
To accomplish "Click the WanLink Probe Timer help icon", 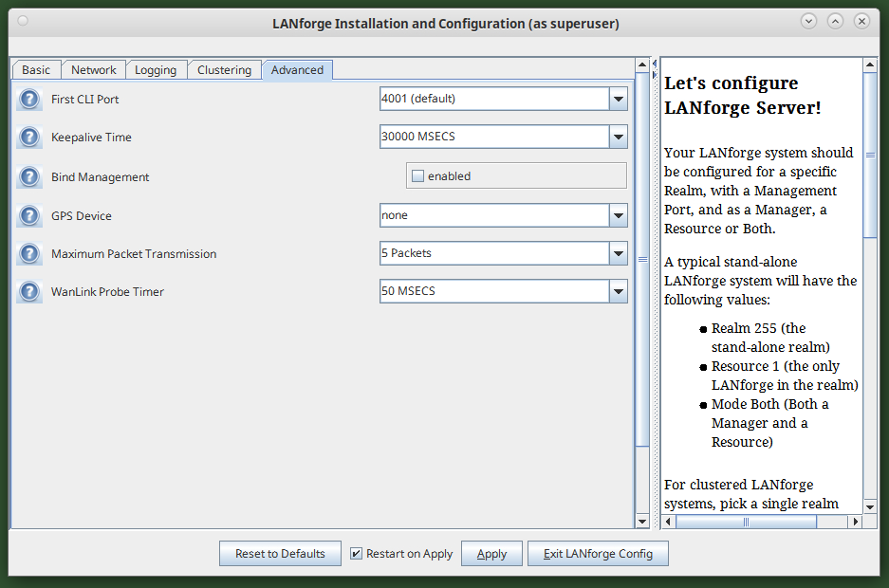I will pos(29,291).
